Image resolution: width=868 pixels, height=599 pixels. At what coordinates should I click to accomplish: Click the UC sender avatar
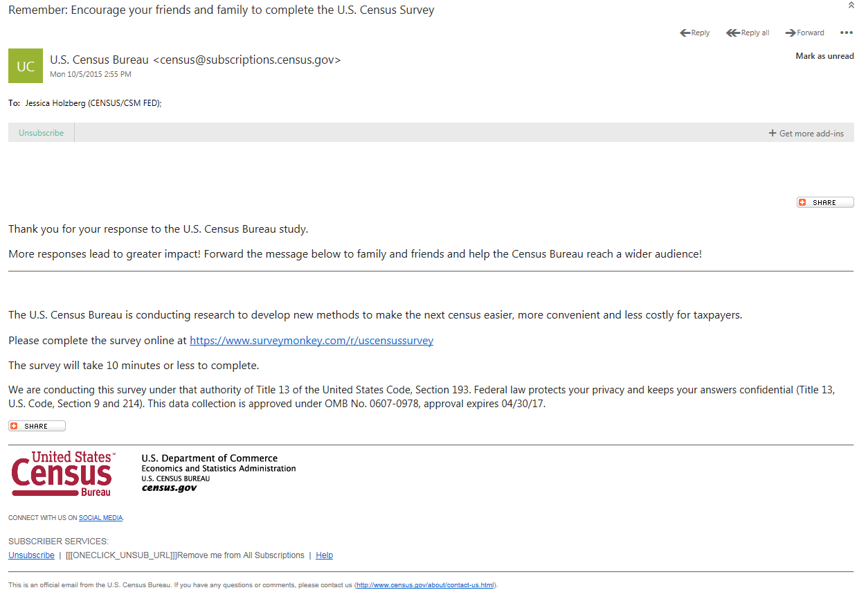point(26,66)
